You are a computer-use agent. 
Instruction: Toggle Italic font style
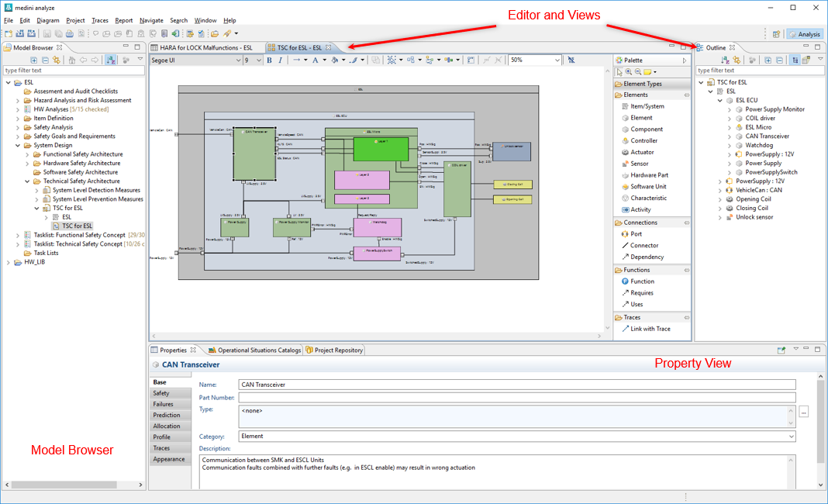click(x=280, y=60)
